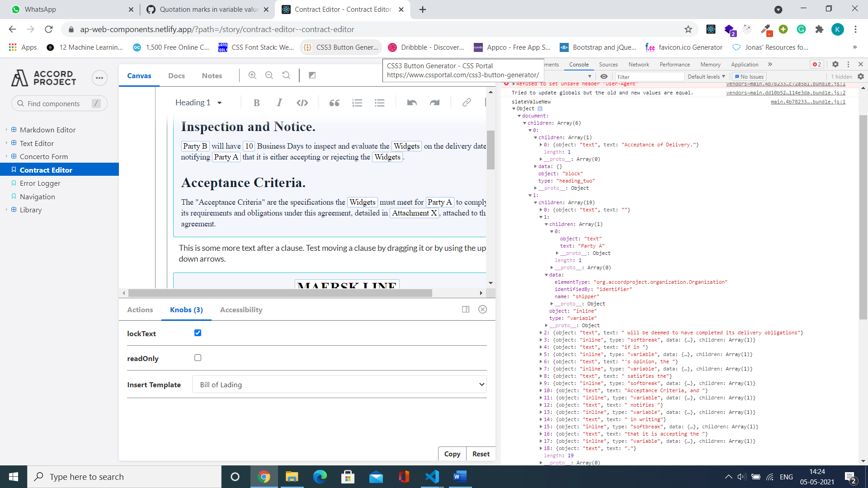Insert a hyperlink in the contract

click(x=466, y=103)
